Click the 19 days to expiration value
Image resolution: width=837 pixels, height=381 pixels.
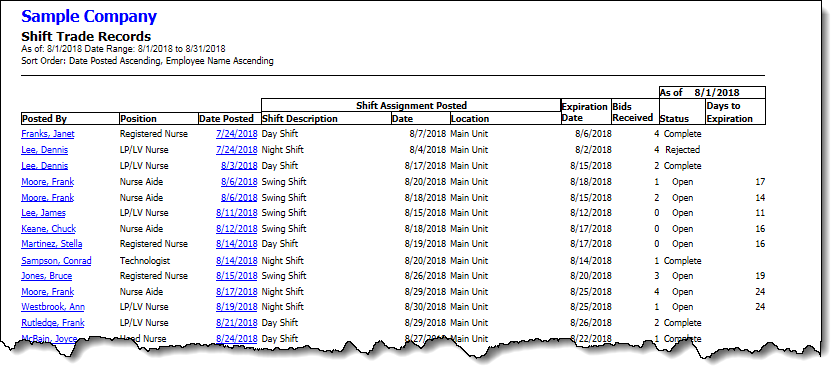(x=760, y=276)
